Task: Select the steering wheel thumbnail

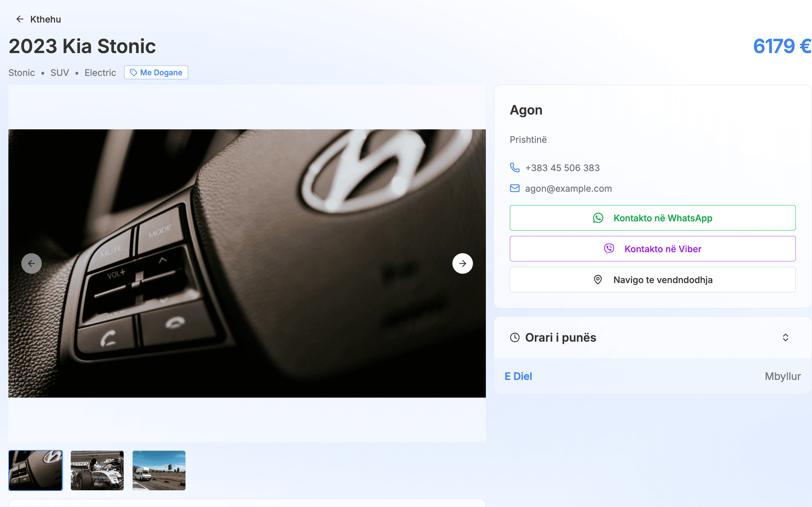Action: tap(35, 470)
